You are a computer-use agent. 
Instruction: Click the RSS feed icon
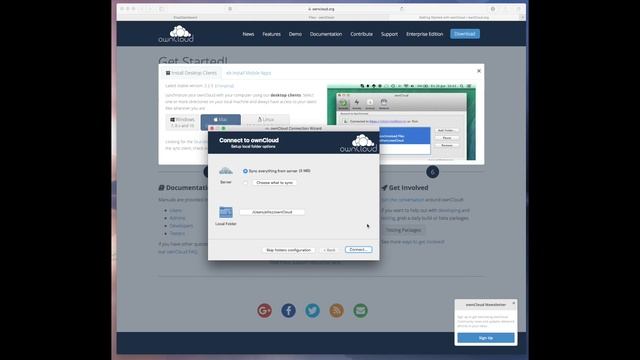(336, 311)
